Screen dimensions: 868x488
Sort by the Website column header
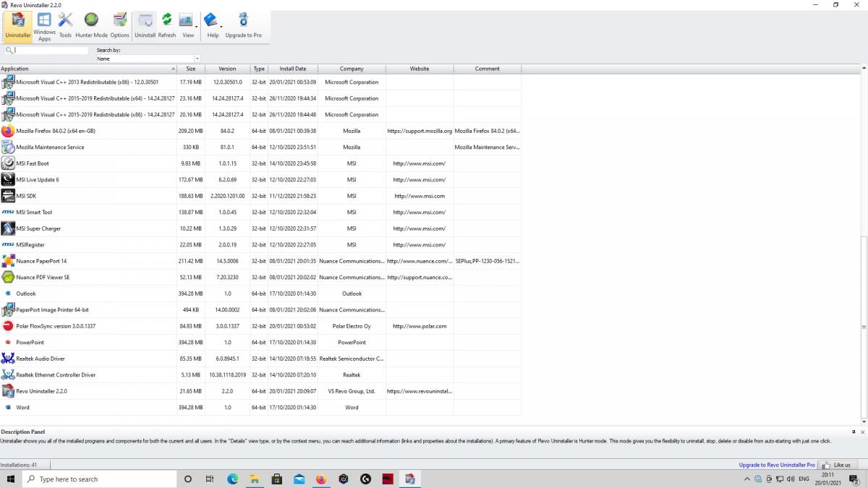[x=420, y=69]
